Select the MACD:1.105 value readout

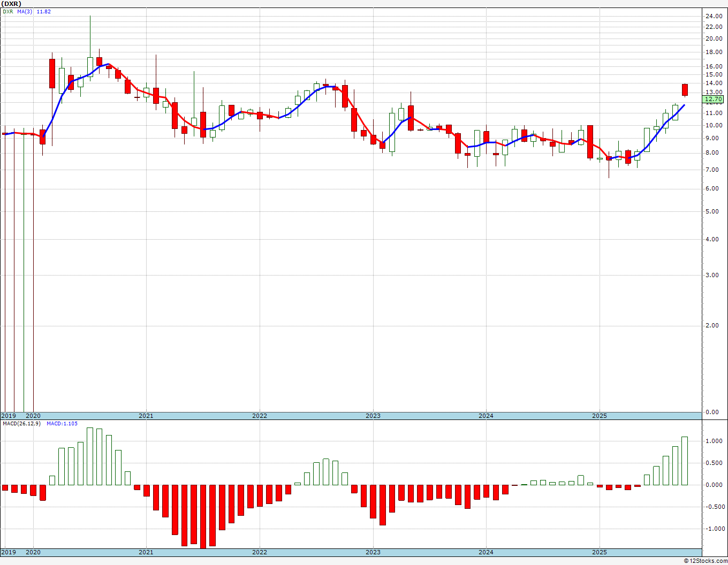pyautogui.click(x=62, y=424)
